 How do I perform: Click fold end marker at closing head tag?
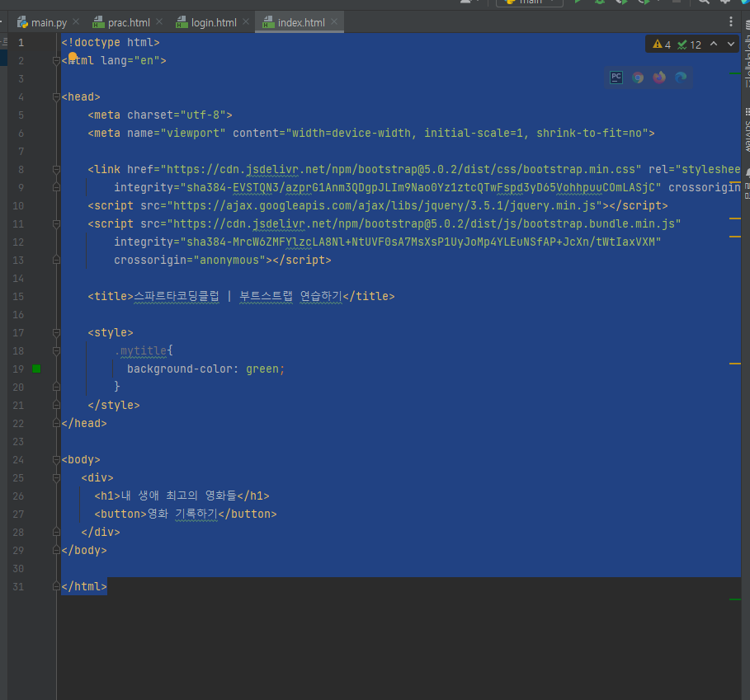pos(56,423)
